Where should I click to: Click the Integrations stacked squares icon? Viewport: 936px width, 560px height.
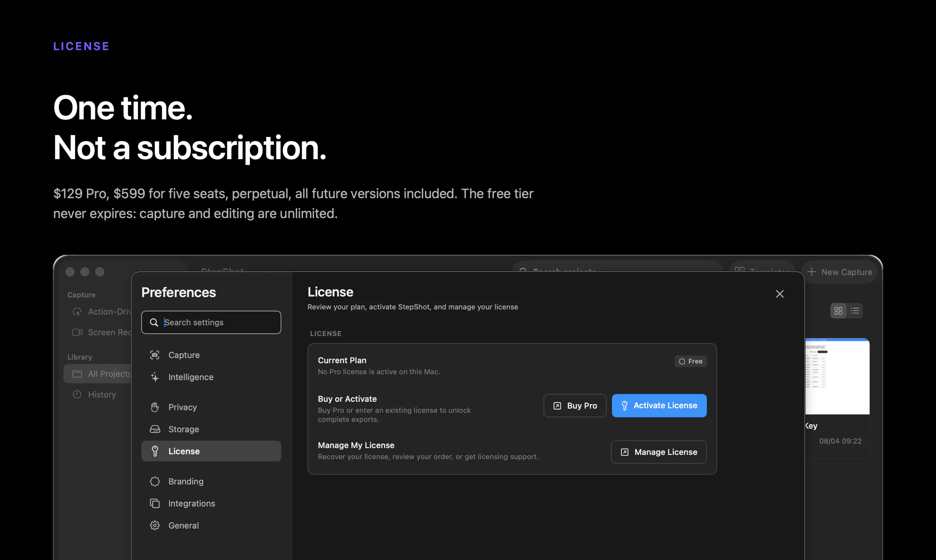pyautogui.click(x=155, y=503)
